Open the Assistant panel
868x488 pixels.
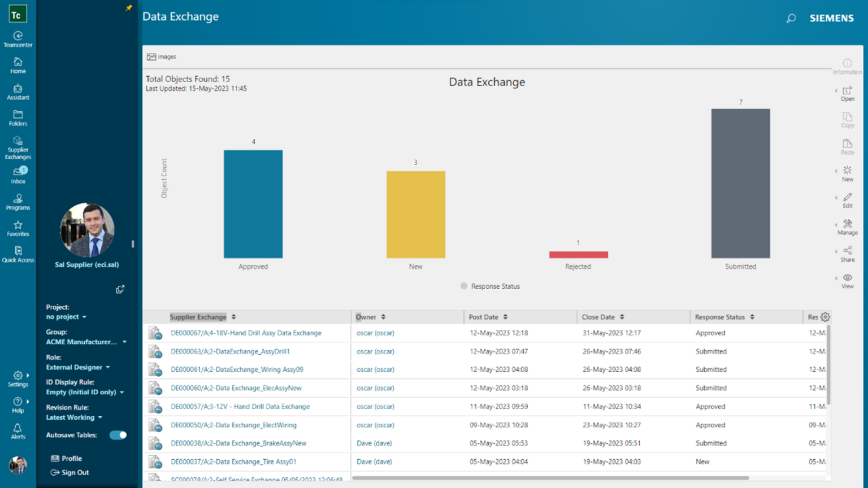click(x=18, y=91)
